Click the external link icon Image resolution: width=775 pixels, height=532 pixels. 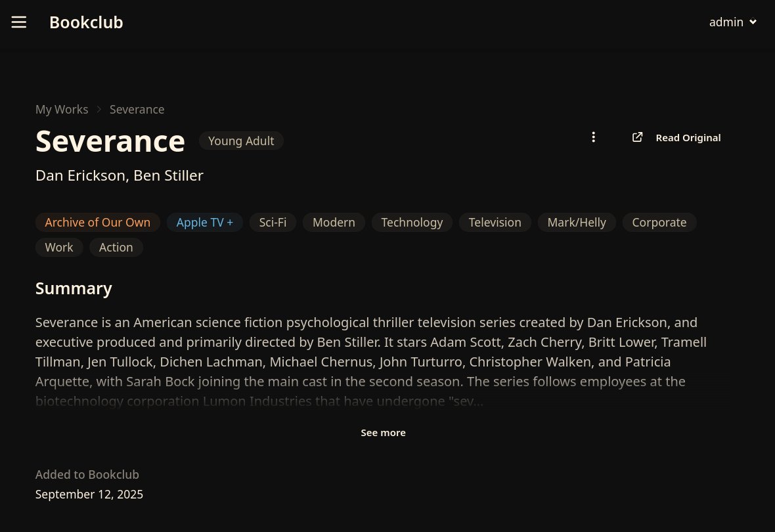(x=638, y=137)
